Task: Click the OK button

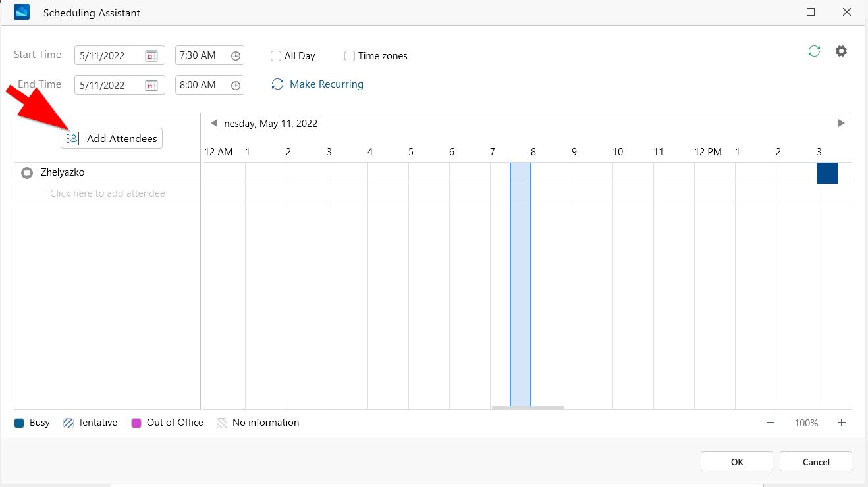Action: click(737, 461)
